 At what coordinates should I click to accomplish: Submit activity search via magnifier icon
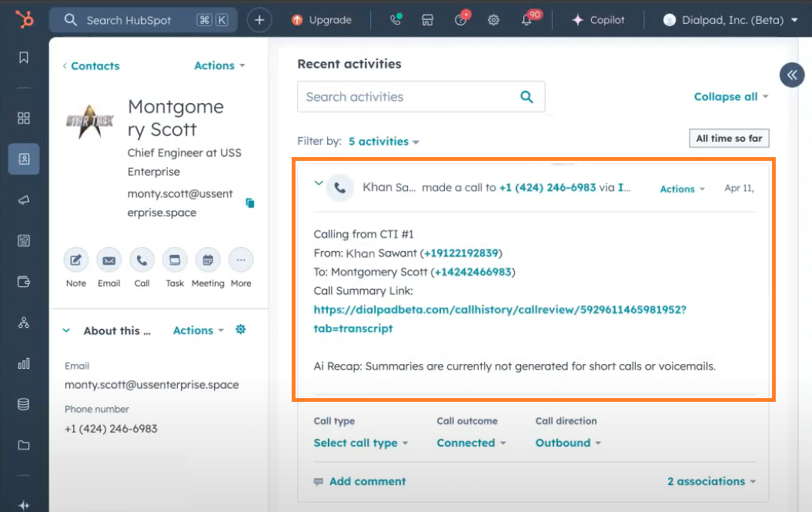[526, 97]
